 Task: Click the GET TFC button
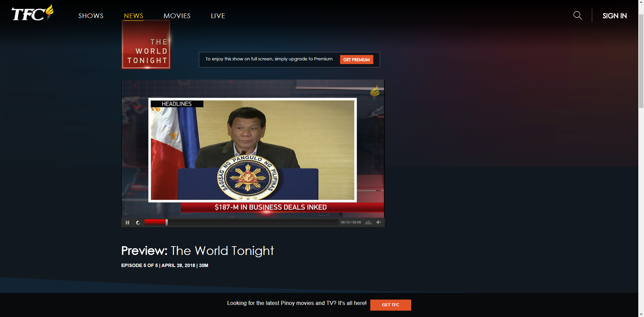(x=391, y=305)
